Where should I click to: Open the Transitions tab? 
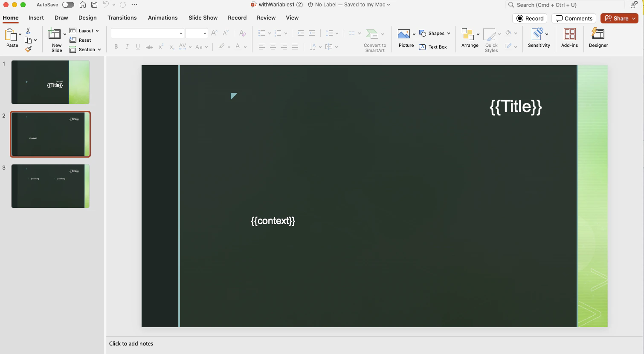(x=122, y=17)
